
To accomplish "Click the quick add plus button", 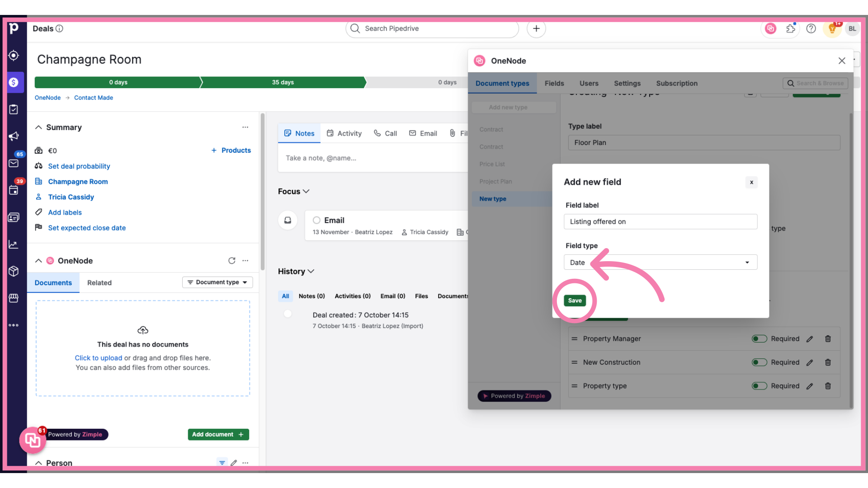I will coord(536,28).
